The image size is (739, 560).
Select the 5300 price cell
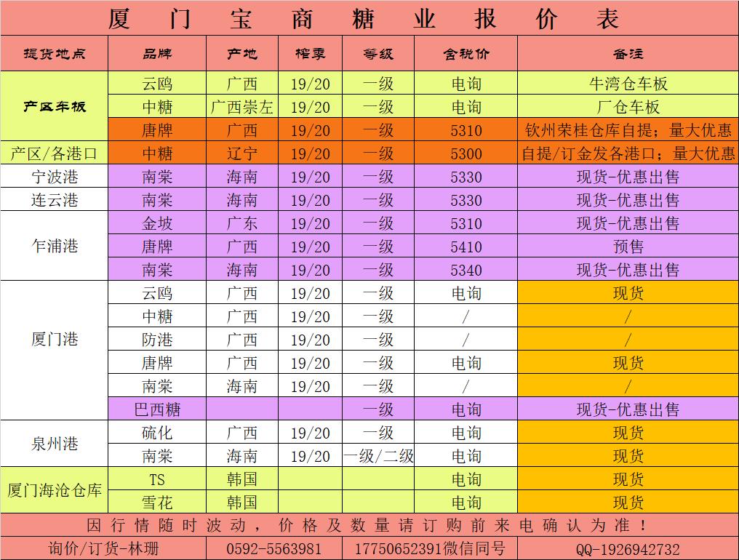(x=466, y=153)
